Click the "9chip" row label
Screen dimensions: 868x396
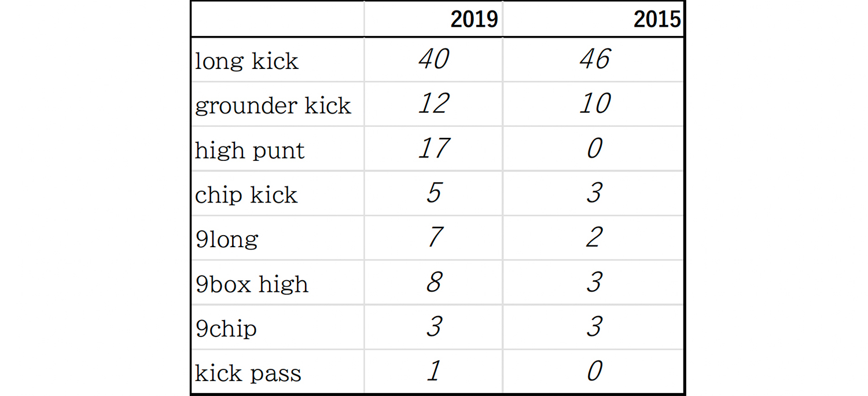coord(226,328)
